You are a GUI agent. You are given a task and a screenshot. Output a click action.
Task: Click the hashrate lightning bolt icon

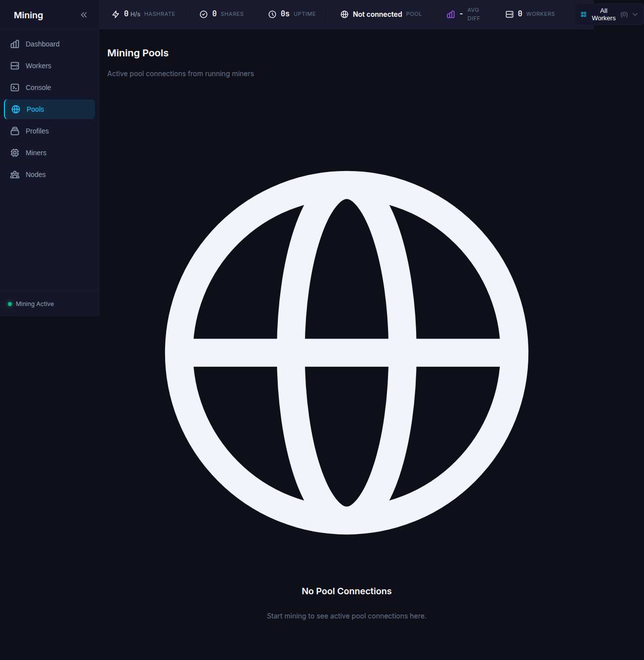click(116, 14)
